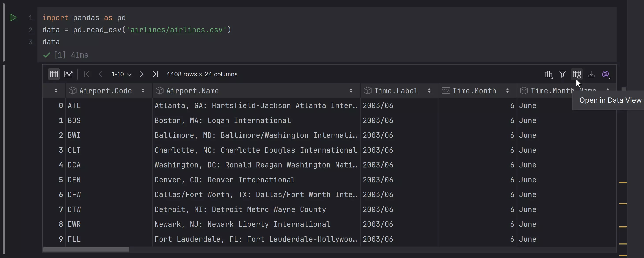The width and height of the screenshot is (644, 258).
Task: Show column statistics options
Action: (x=548, y=74)
